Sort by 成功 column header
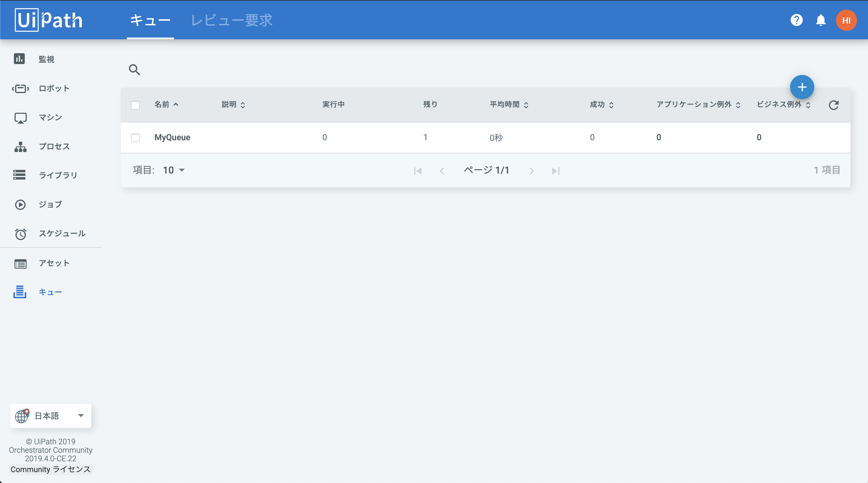Screen dimensions: 868x483 pos(602,105)
